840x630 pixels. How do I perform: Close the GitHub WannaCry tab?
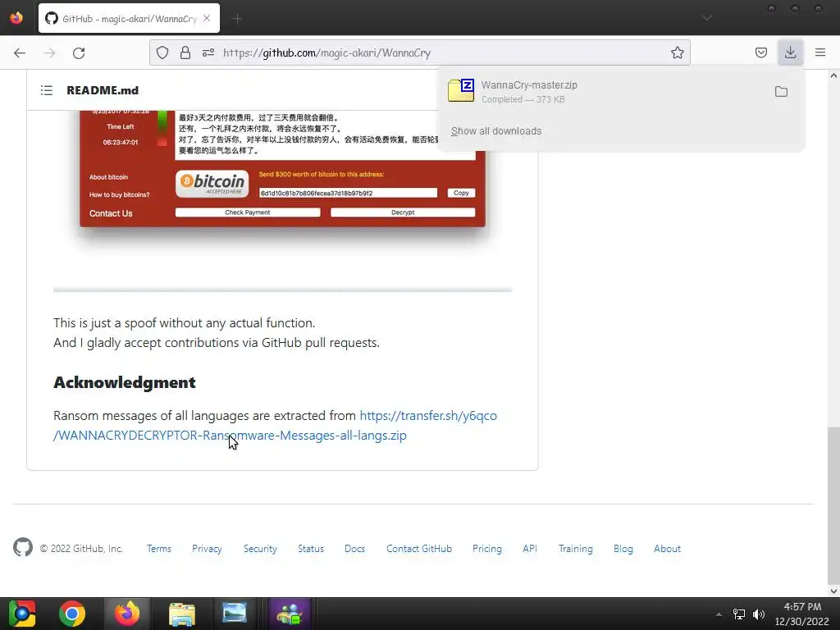[x=207, y=18]
